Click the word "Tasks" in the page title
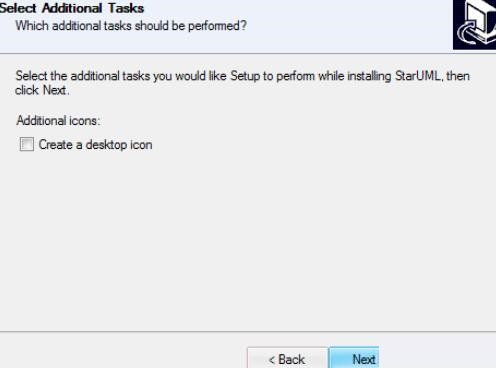The width and height of the screenshot is (496, 368). [x=126, y=8]
